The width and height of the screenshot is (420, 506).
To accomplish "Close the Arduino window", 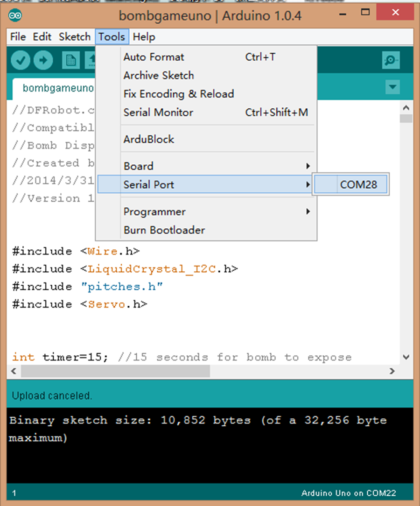I will click(395, 12).
